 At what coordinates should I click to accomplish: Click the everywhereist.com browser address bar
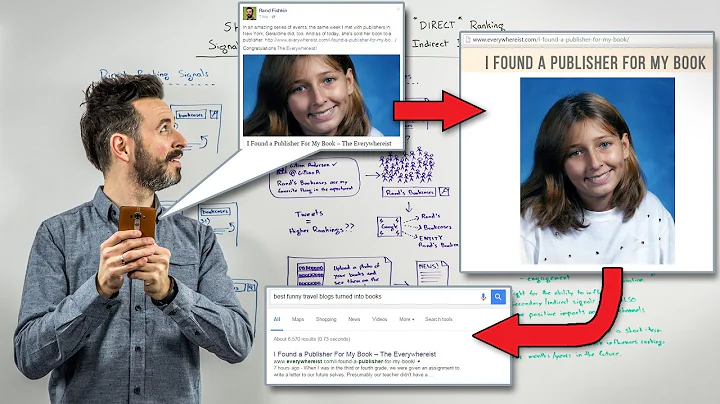click(x=588, y=40)
